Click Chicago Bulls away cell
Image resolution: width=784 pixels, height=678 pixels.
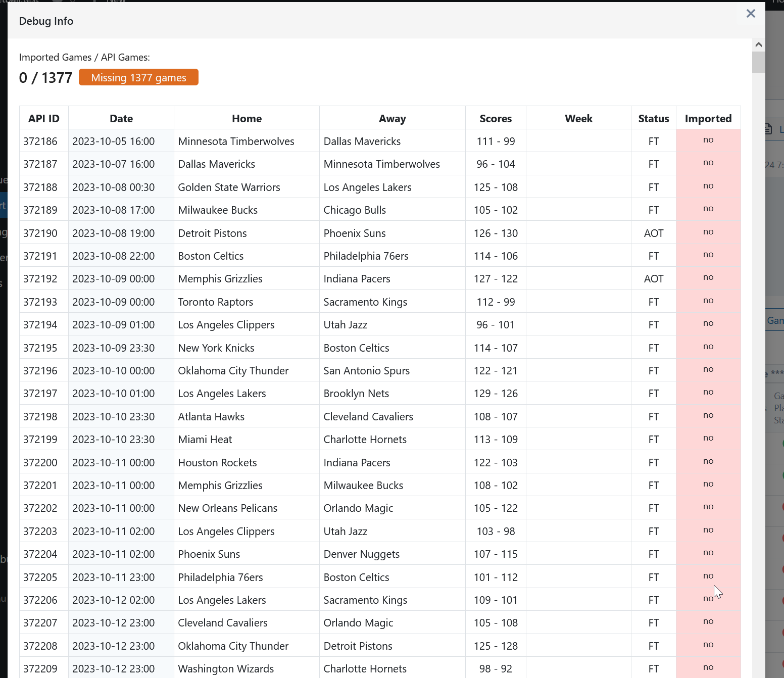pyautogui.click(x=393, y=210)
